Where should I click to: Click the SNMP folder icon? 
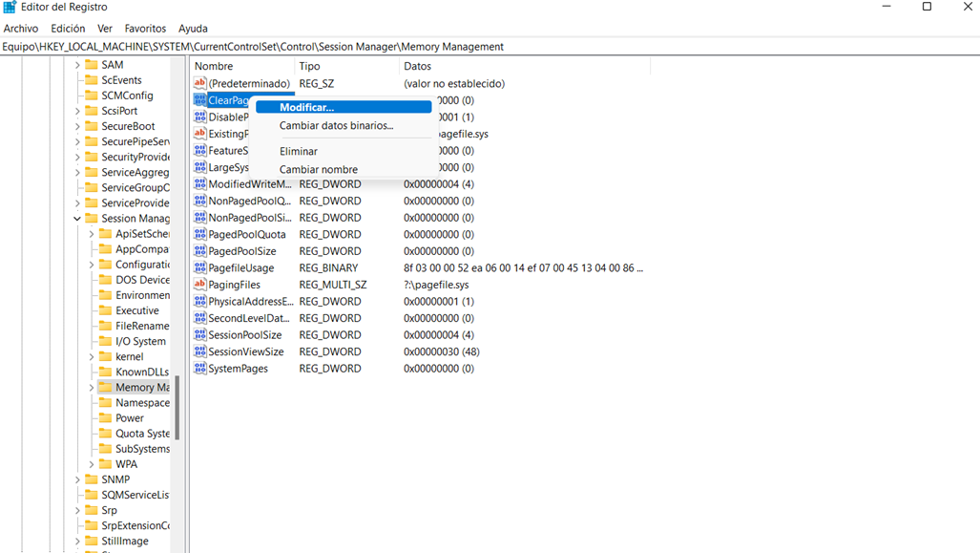pyautogui.click(x=92, y=479)
